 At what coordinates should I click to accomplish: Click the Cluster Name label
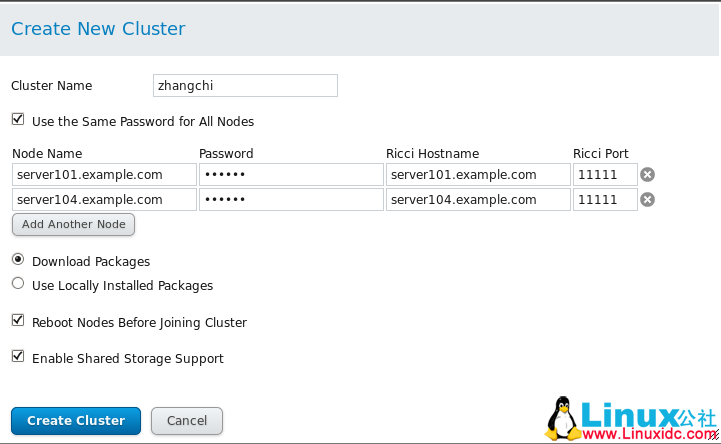pyautogui.click(x=52, y=85)
